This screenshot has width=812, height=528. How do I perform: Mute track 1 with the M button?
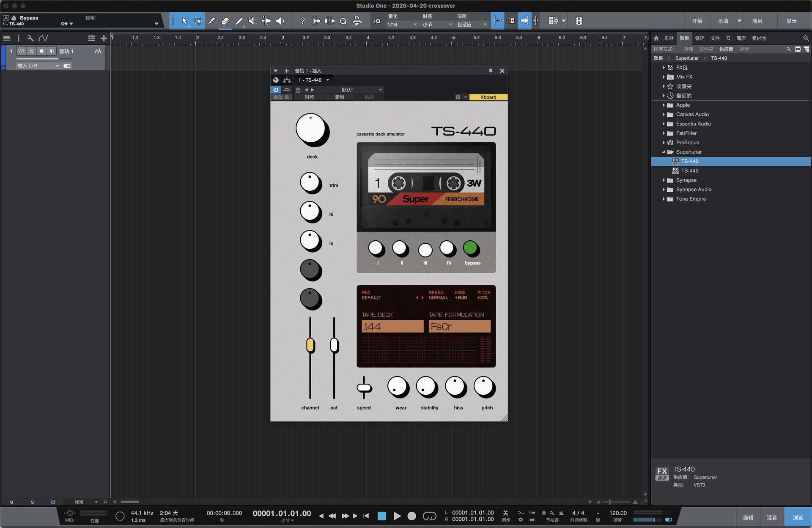(21, 51)
